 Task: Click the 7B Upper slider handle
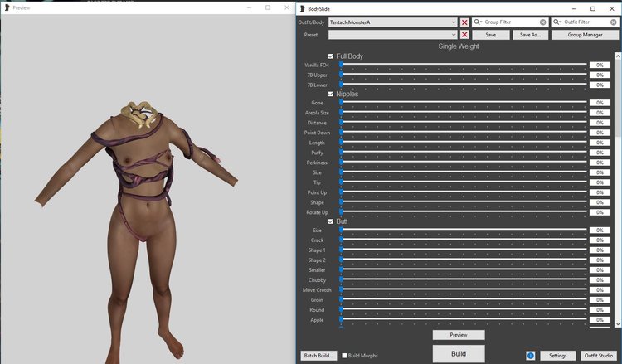point(341,75)
